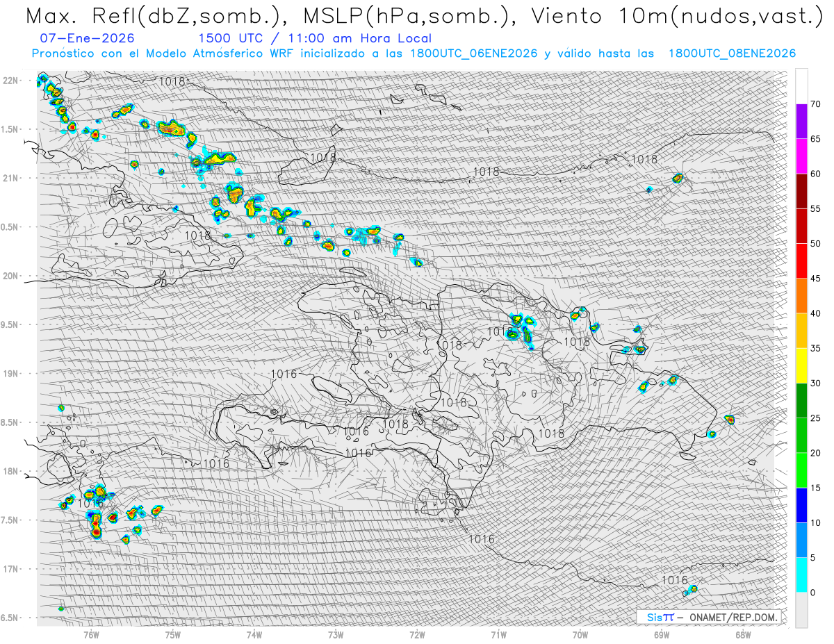Click the colorbar value label "35"
This screenshot has width=834, height=644.
(x=815, y=349)
